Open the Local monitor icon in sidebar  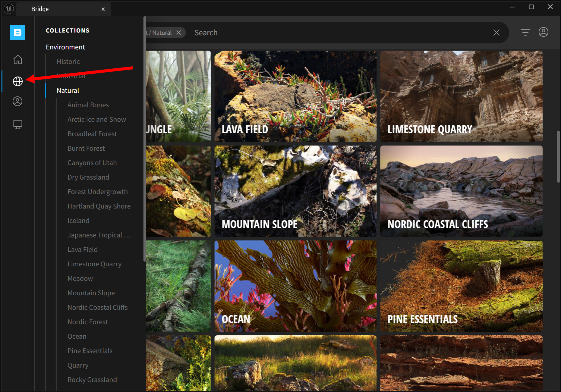click(x=18, y=124)
